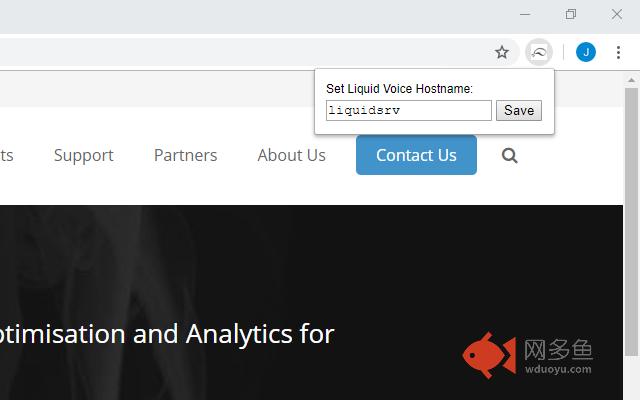Viewport: 640px width, 400px height.
Task: Restore down the browser window
Action: [571, 14]
